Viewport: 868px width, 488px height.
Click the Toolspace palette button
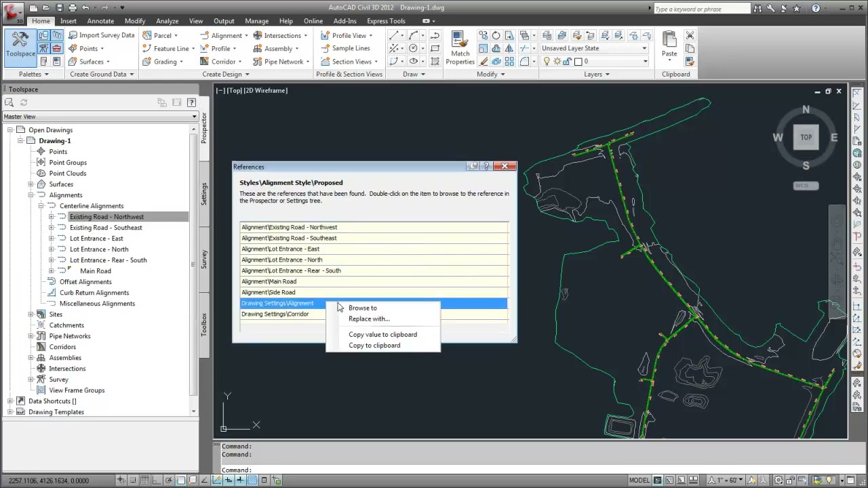coord(20,45)
